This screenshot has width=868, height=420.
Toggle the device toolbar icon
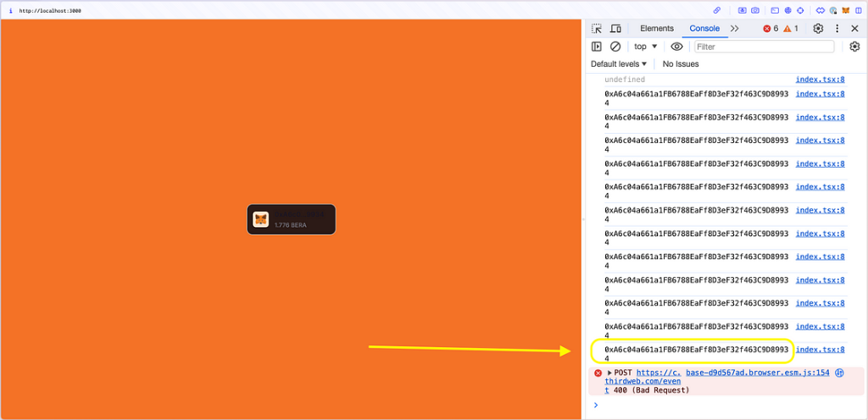coord(615,29)
